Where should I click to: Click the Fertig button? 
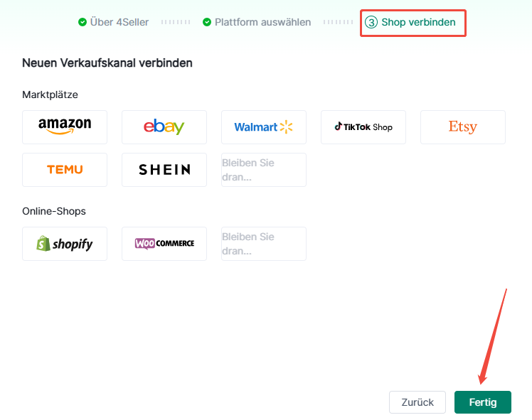(482, 402)
